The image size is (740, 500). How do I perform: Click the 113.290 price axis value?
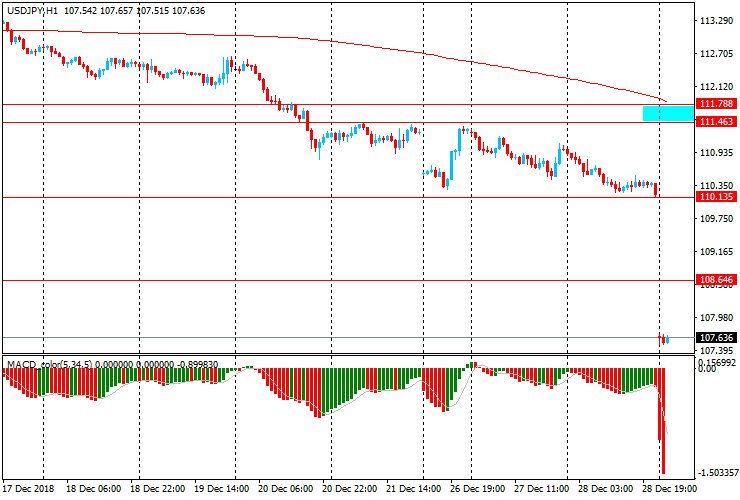[x=716, y=21]
